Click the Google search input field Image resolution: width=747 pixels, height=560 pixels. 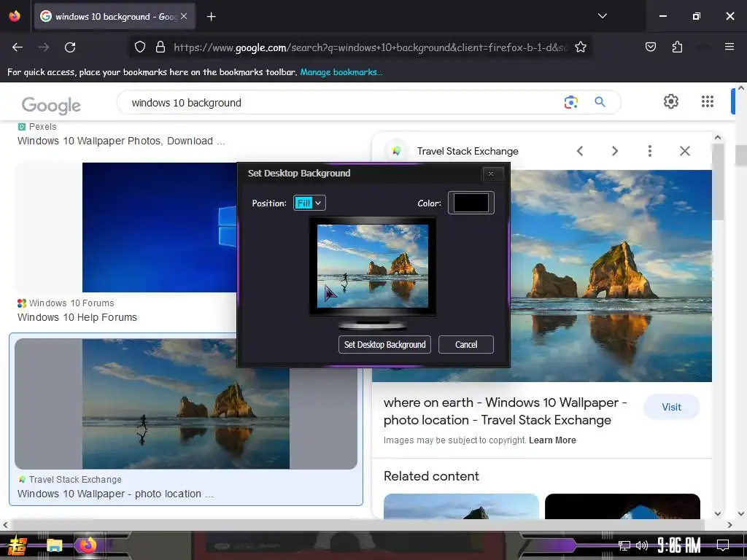click(343, 102)
